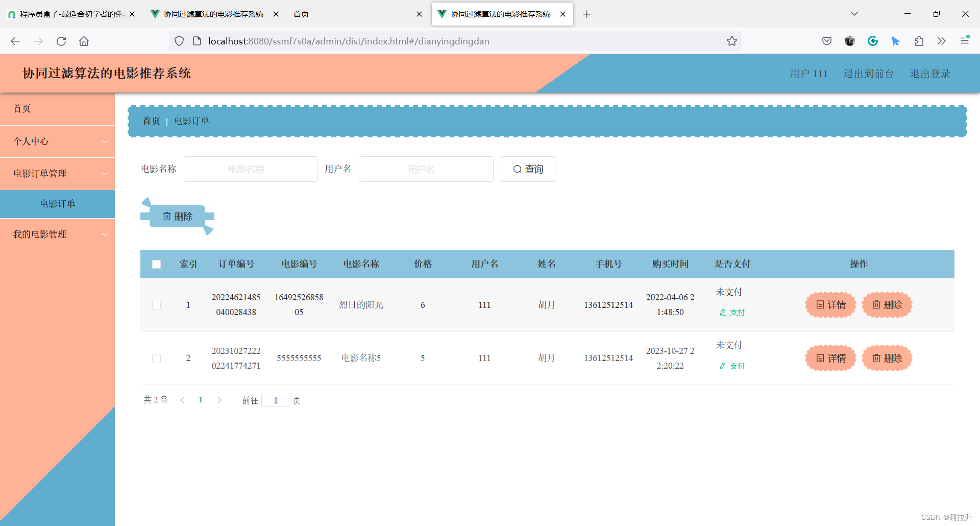Open the Firefox application menu

pos(965,40)
